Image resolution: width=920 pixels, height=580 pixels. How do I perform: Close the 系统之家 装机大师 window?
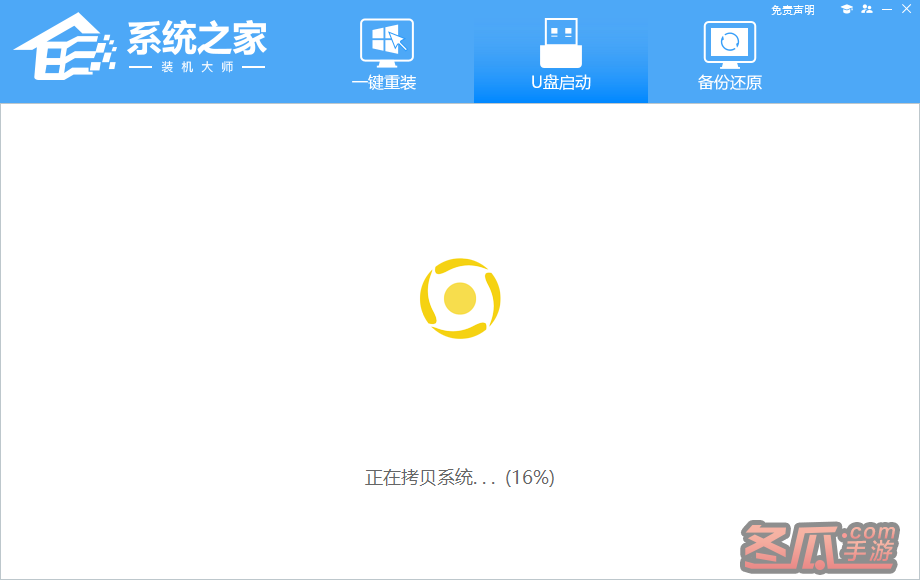click(906, 9)
